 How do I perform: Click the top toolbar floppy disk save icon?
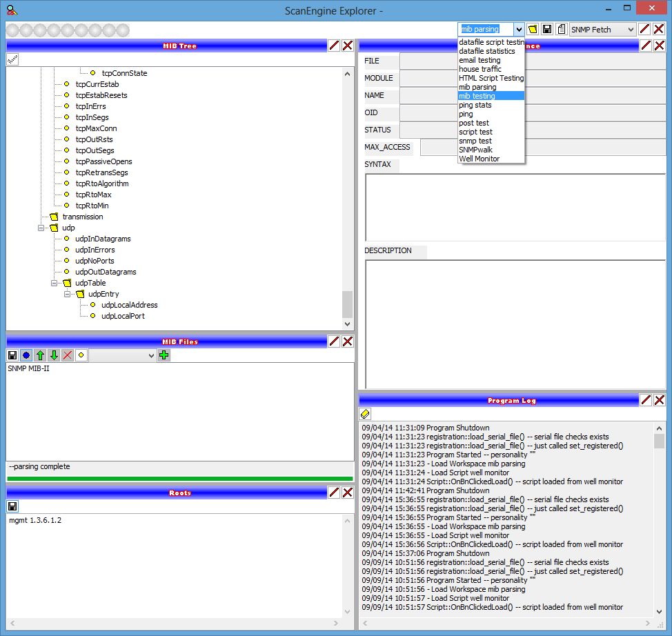coord(547,29)
